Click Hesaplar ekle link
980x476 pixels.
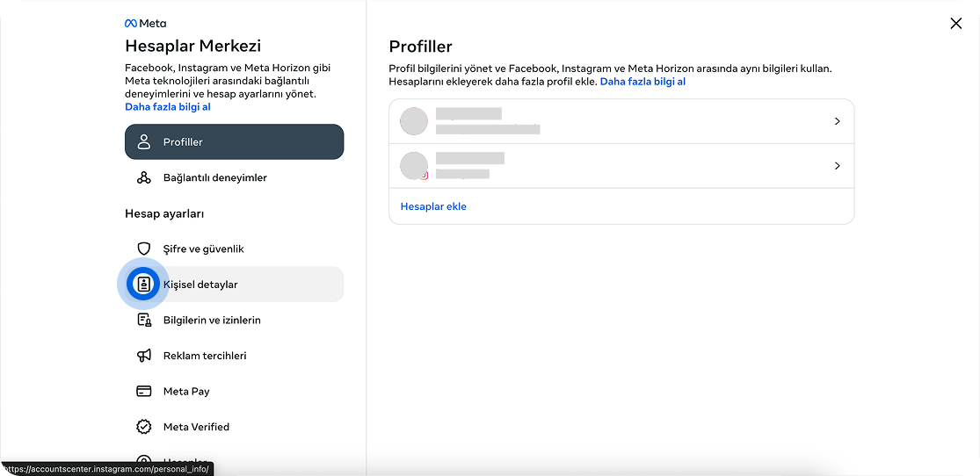pyautogui.click(x=433, y=207)
